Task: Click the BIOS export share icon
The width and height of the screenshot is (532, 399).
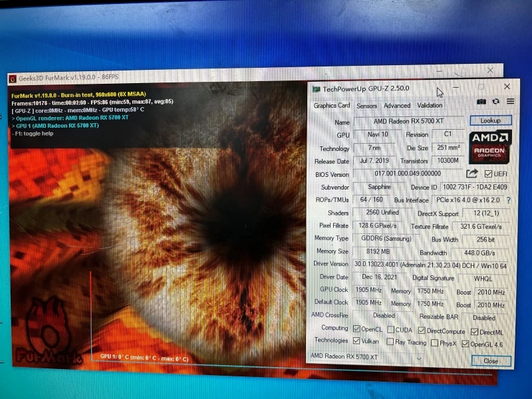Action: (x=471, y=174)
